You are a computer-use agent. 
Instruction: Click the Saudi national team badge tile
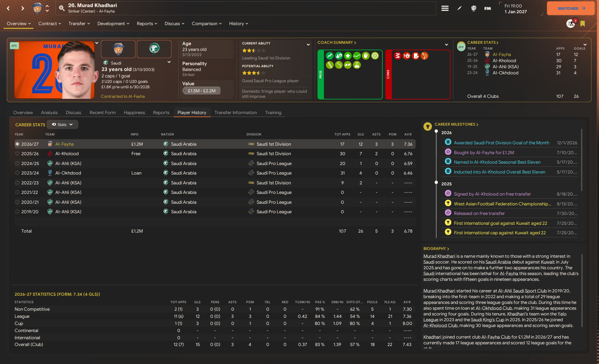154,49
